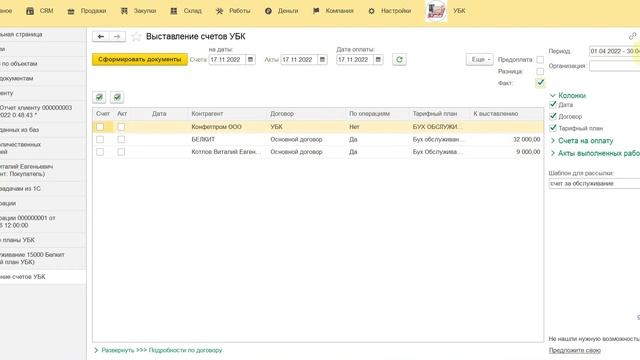
Task: Click the Организация input field
Action: (x=614, y=66)
